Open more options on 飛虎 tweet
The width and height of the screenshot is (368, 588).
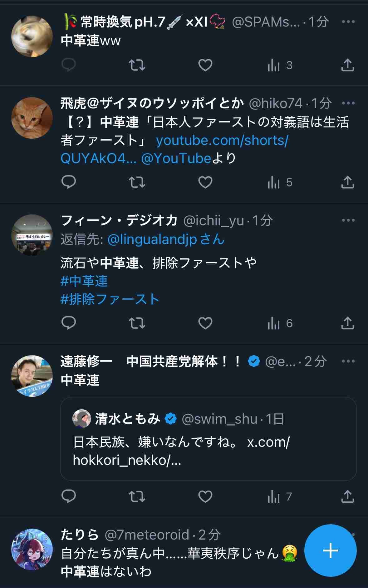tap(348, 103)
